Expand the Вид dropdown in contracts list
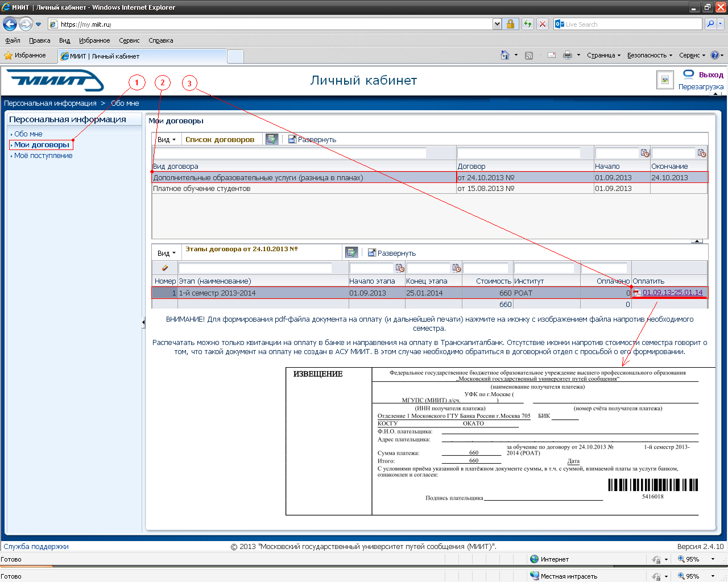This screenshot has width=728, height=582. tap(167, 139)
